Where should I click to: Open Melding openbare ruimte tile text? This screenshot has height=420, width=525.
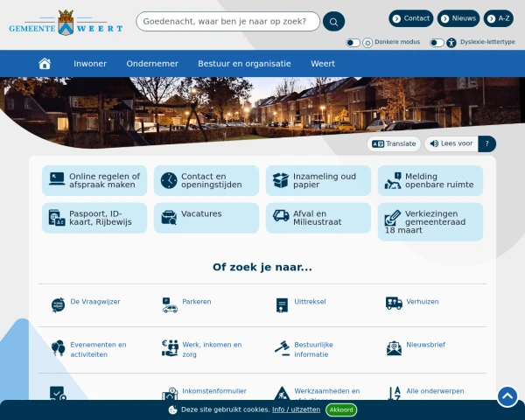pos(439,180)
